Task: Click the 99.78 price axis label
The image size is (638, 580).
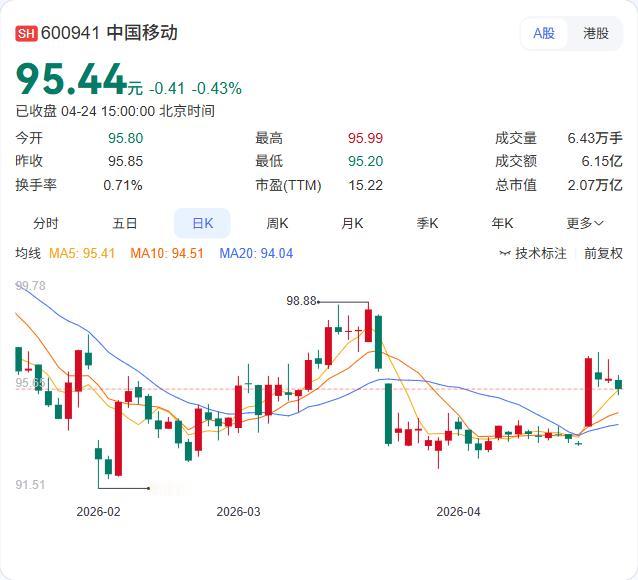Action: (31, 286)
